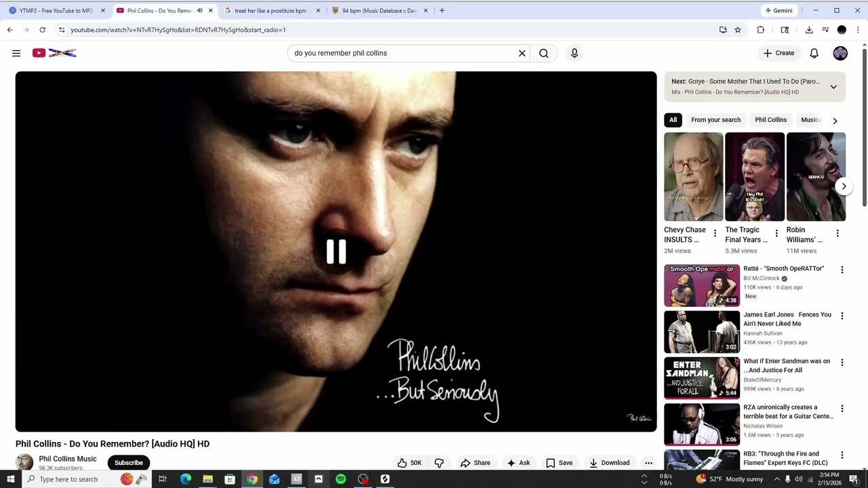Image resolution: width=868 pixels, height=488 pixels.
Task: Dislike the video
Action: click(x=439, y=463)
